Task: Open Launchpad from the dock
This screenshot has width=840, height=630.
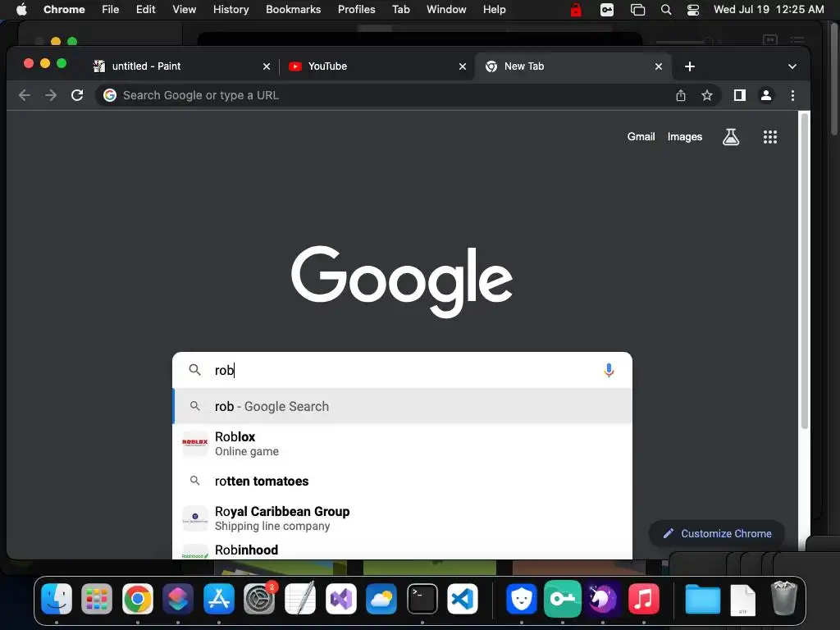Action: [x=97, y=598]
